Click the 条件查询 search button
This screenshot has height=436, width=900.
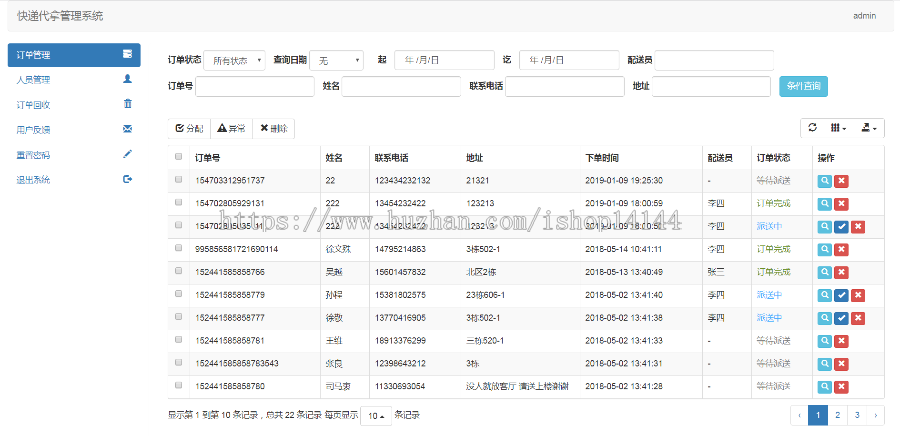804,86
